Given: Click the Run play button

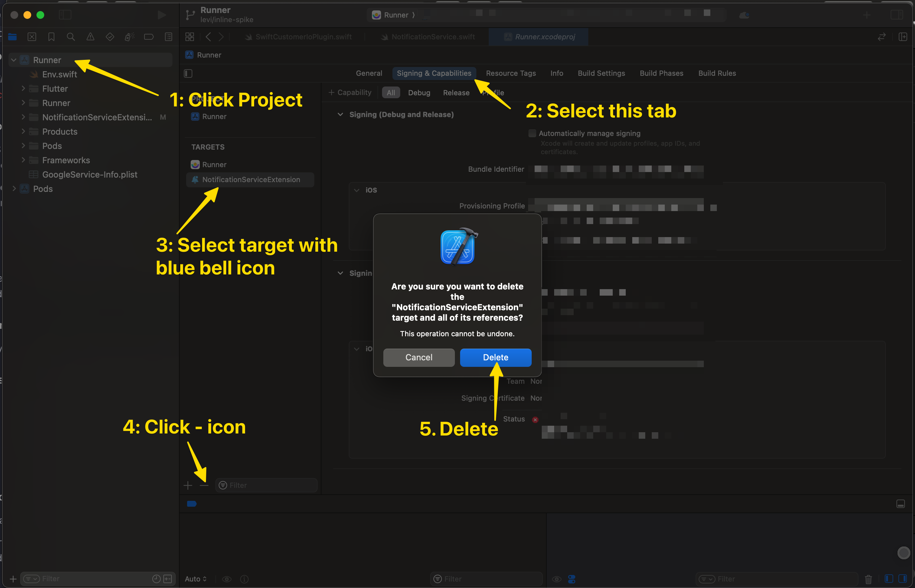Looking at the screenshot, I should pos(162,15).
